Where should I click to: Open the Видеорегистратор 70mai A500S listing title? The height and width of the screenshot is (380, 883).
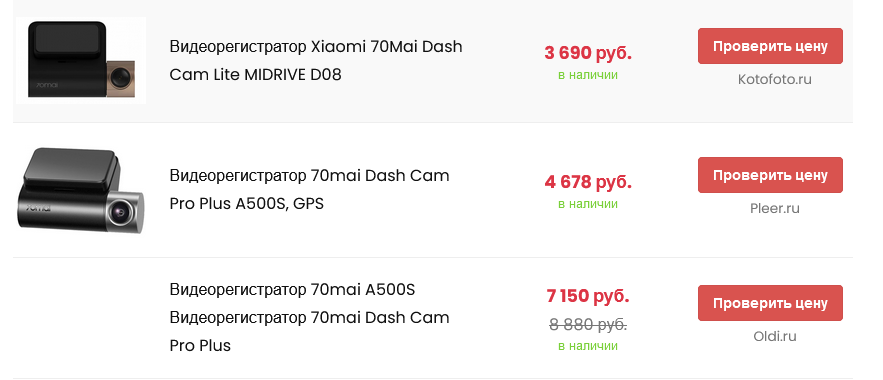(309, 317)
